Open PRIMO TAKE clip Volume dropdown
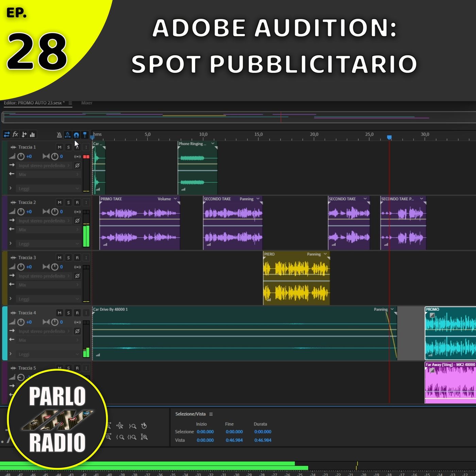The height and width of the screenshot is (476, 476). click(x=175, y=199)
